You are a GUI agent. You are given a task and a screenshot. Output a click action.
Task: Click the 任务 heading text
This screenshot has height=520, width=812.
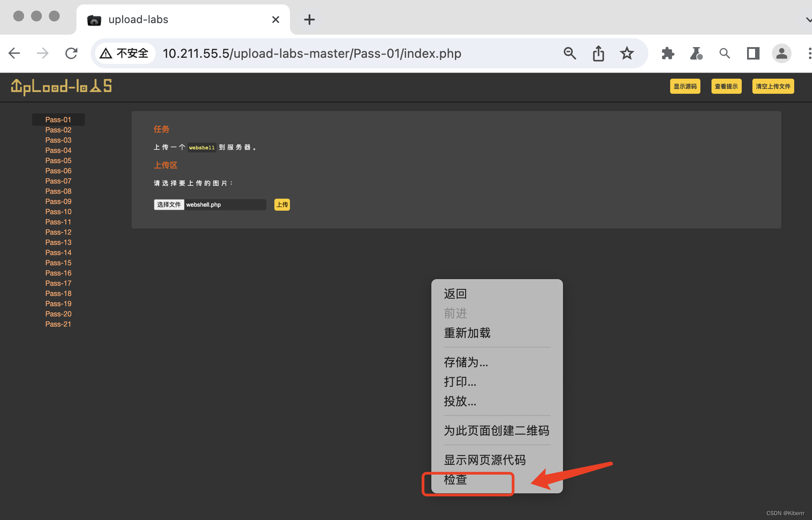tap(161, 129)
